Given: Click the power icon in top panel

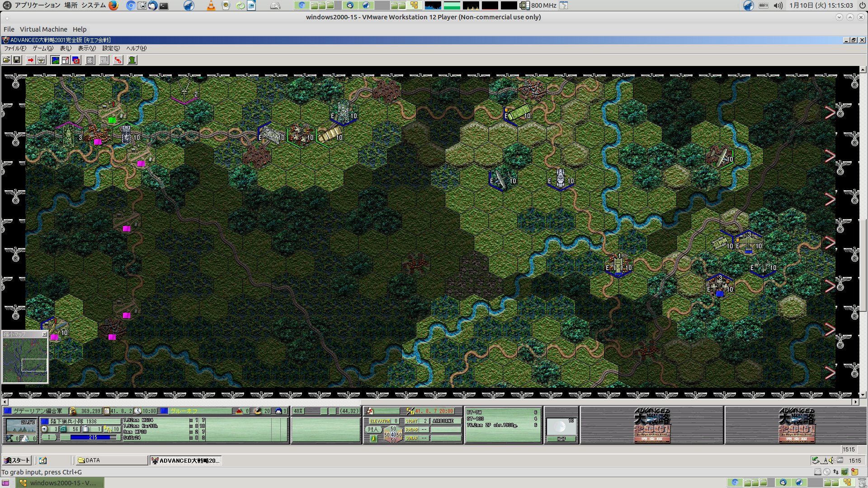Looking at the screenshot, I should coord(862,5).
